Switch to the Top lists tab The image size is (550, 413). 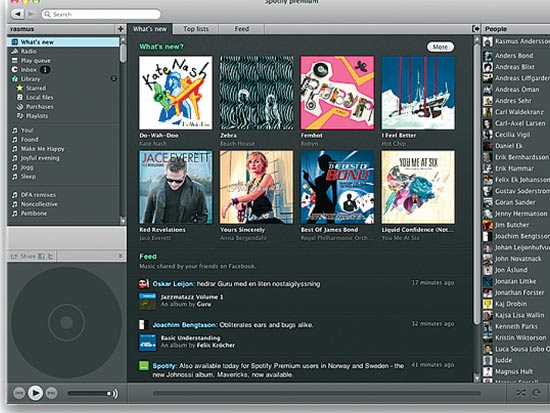coord(196,29)
